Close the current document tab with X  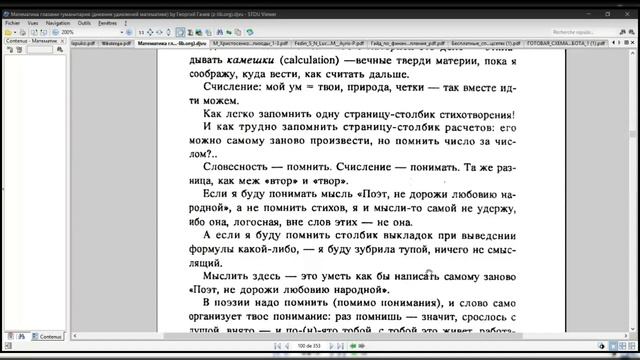pyautogui.click(x=633, y=42)
